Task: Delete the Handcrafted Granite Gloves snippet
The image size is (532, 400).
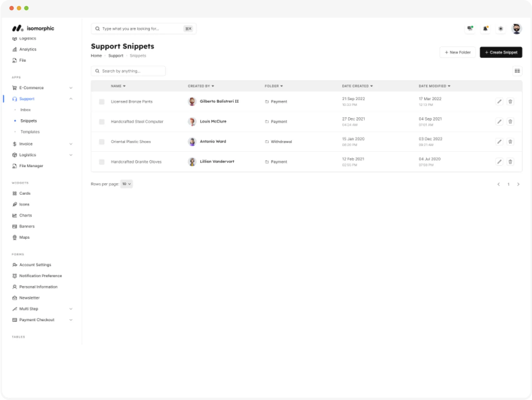Action: coord(510,162)
